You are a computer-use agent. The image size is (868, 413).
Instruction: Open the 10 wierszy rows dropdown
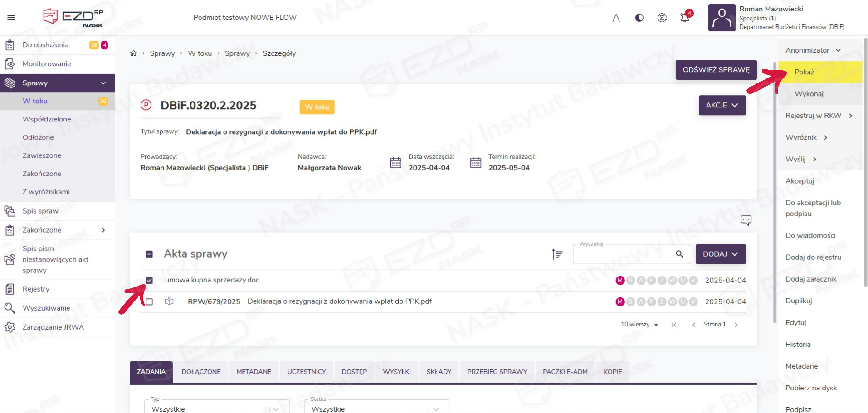(639, 325)
